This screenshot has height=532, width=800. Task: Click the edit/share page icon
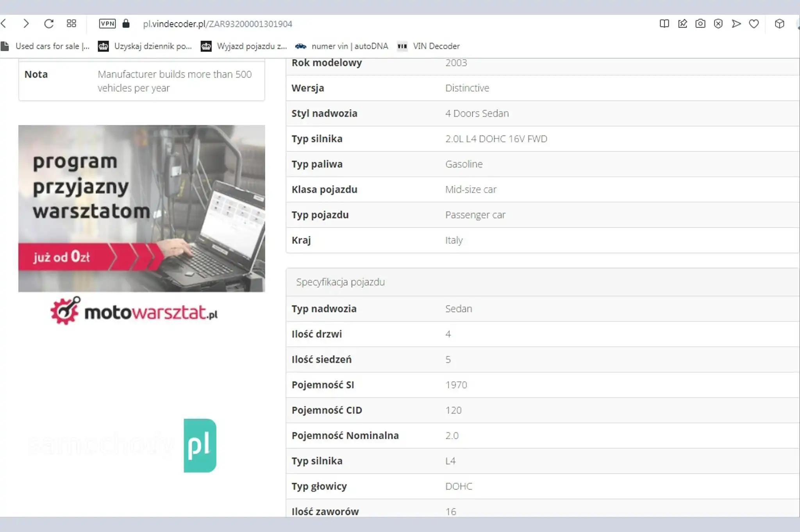[x=682, y=24]
